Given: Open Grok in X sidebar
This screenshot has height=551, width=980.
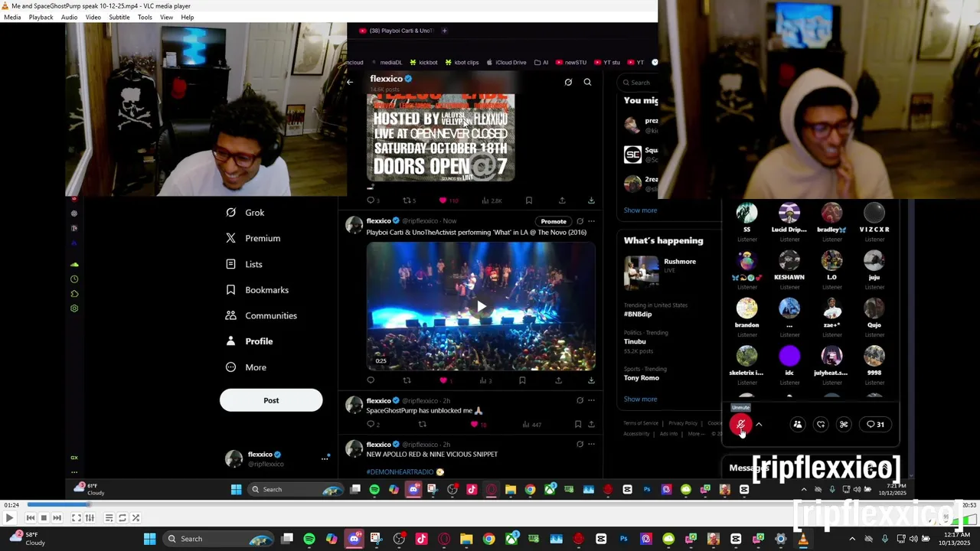Looking at the screenshot, I should (x=245, y=213).
